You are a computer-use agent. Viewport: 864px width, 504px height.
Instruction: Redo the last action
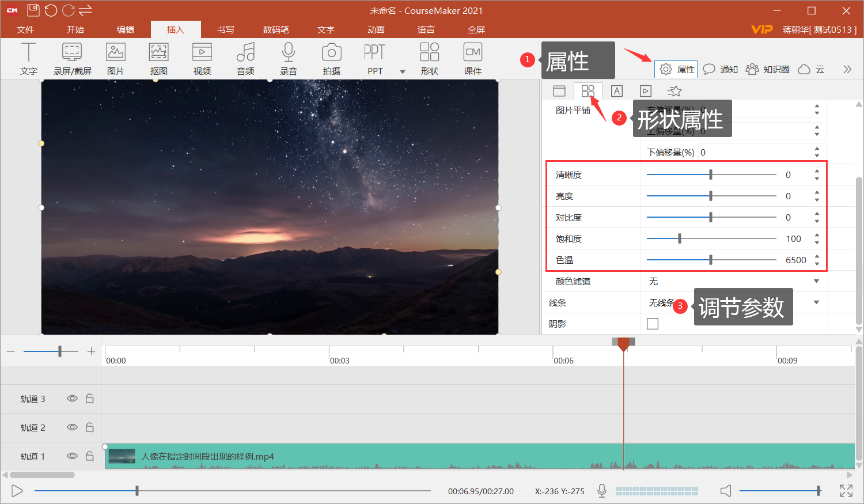tap(68, 10)
